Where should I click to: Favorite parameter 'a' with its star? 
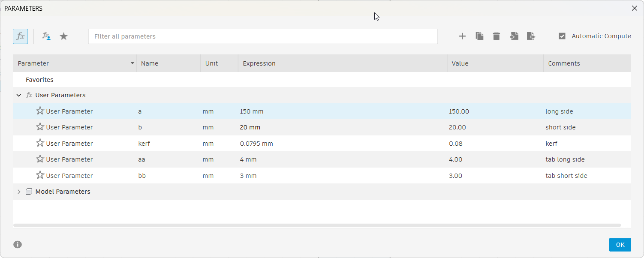(x=40, y=111)
